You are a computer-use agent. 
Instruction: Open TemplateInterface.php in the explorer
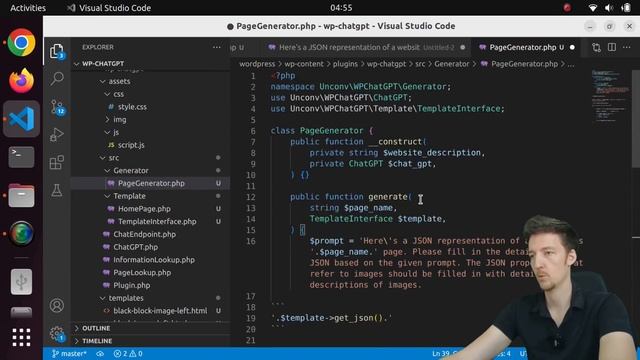pyautogui.click(x=151, y=221)
